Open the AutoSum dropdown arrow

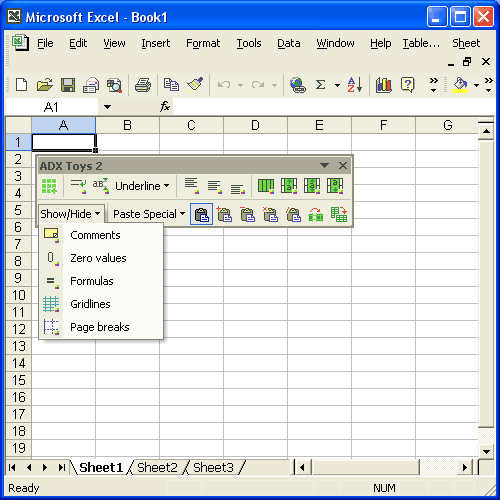pos(337,85)
